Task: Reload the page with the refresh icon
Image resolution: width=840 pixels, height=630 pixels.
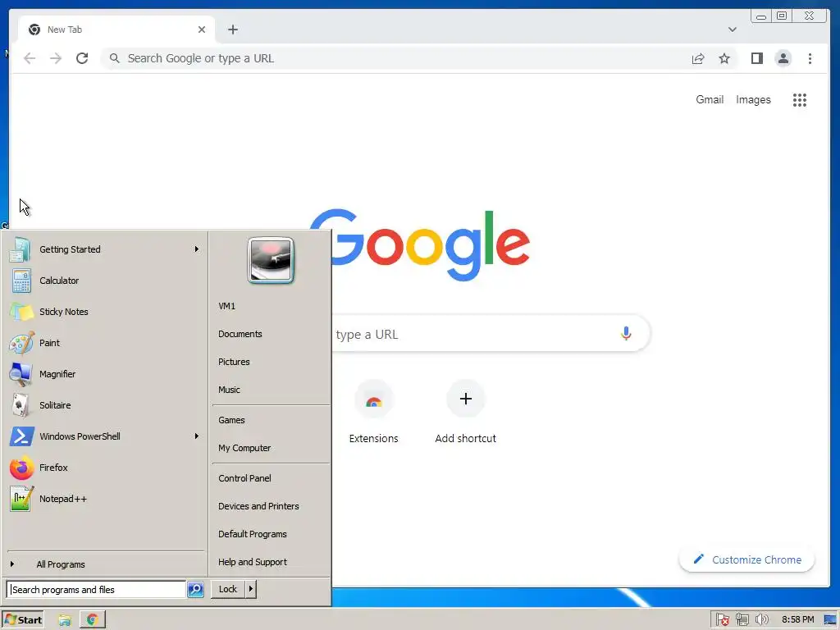Action: point(82,58)
